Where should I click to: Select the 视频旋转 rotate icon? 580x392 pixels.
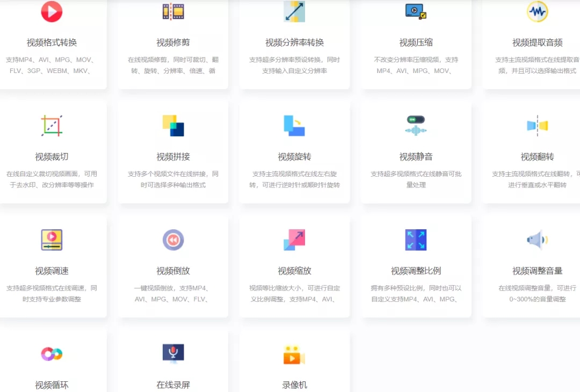tap(294, 125)
